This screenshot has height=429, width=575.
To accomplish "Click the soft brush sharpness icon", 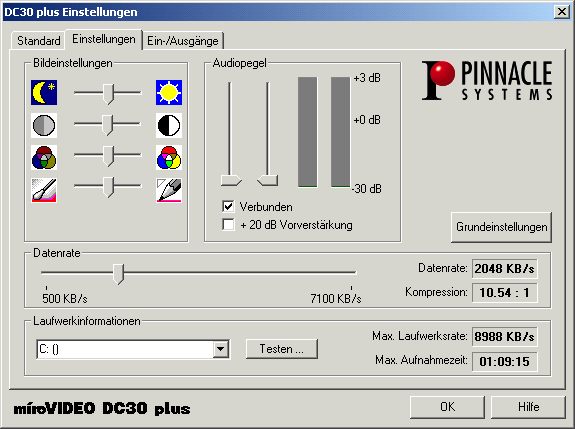I will click(x=44, y=190).
